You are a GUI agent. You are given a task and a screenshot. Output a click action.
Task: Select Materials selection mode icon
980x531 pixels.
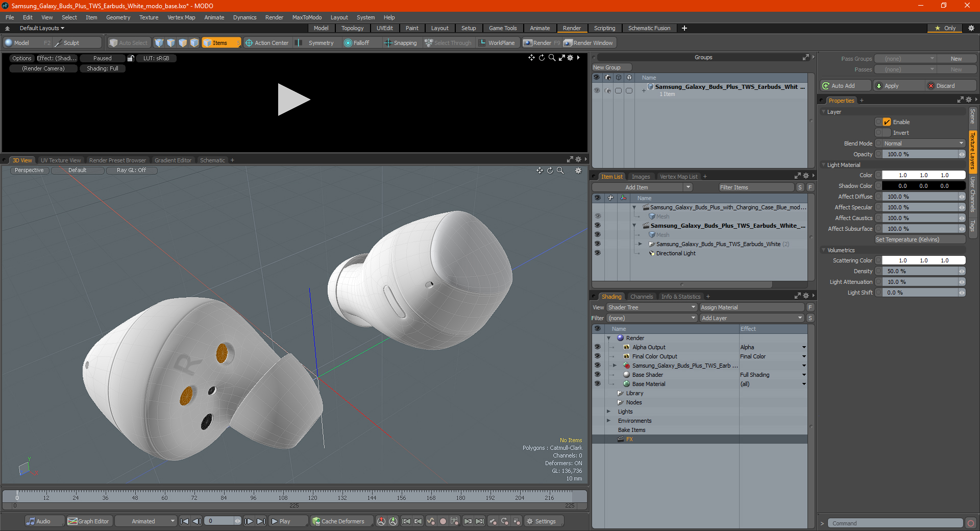pyautogui.click(x=194, y=43)
